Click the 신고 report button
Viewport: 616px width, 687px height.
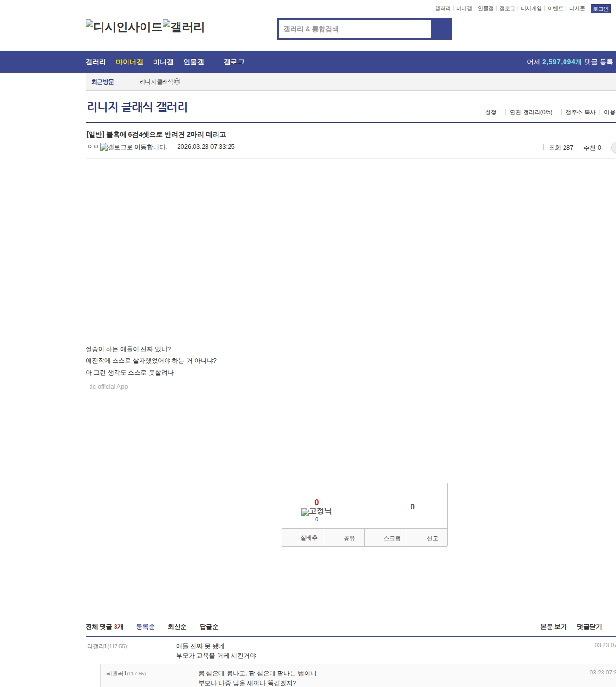pyautogui.click(x=427, y=538)
